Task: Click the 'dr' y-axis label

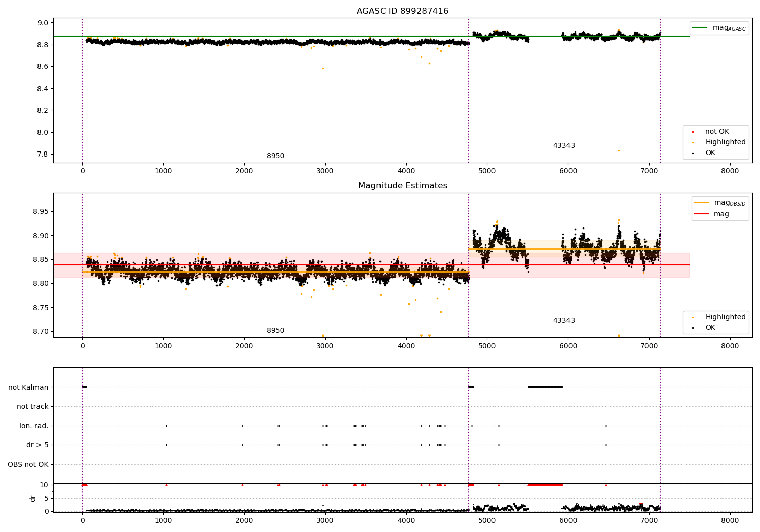Action: click(33, 498)
